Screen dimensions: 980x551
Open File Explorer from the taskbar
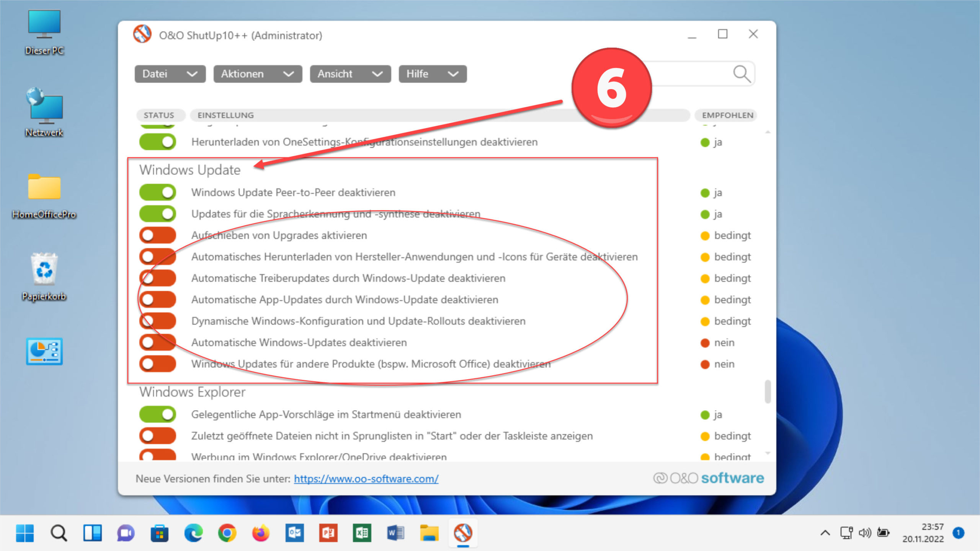(x=429, y=532)
